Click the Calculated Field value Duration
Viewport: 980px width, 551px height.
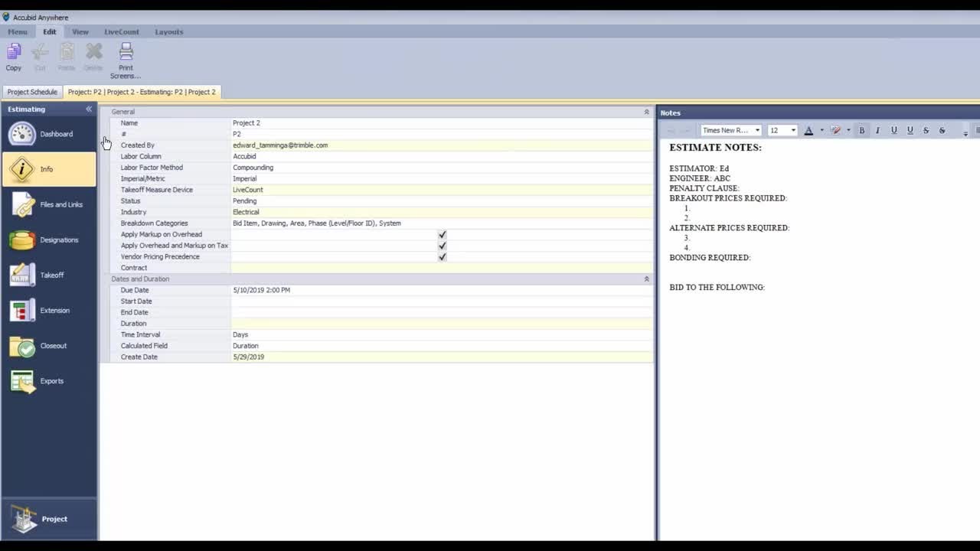(441, 346)
